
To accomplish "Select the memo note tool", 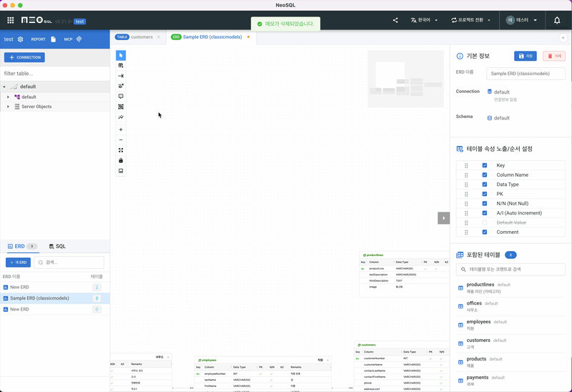I will point(121,96).
